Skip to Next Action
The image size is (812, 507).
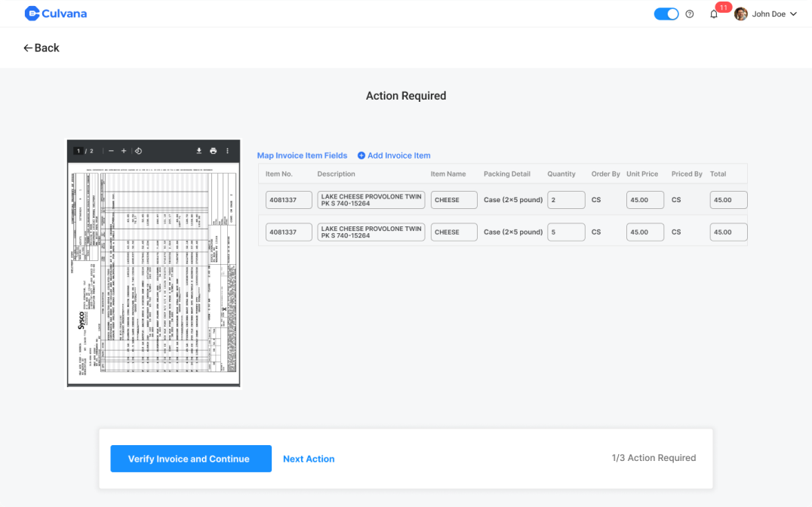309,459
